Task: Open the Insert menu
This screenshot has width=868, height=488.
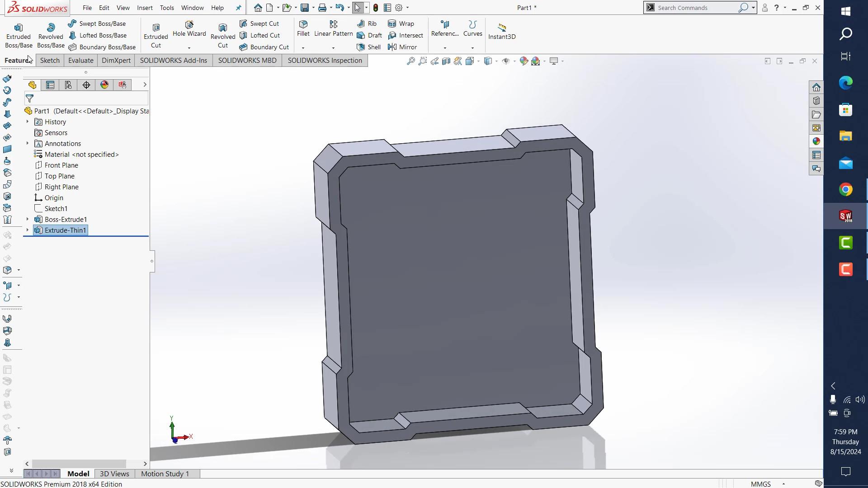Action: 145,8
